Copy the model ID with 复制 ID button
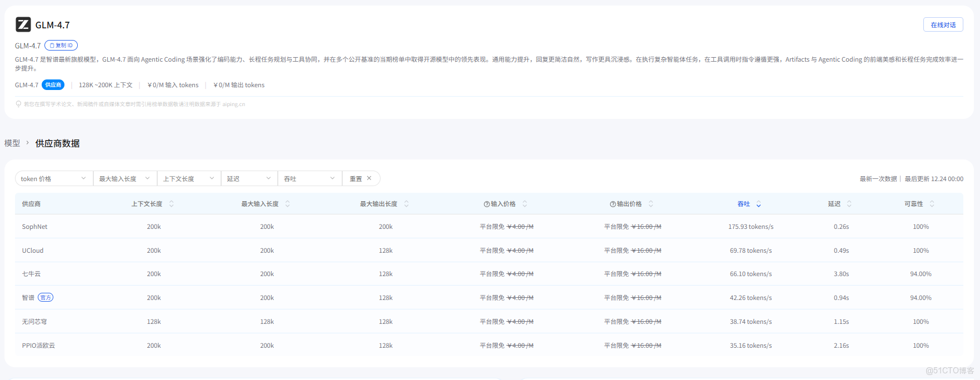The height and width of the screenshot is (380, 980). point(61,46)
